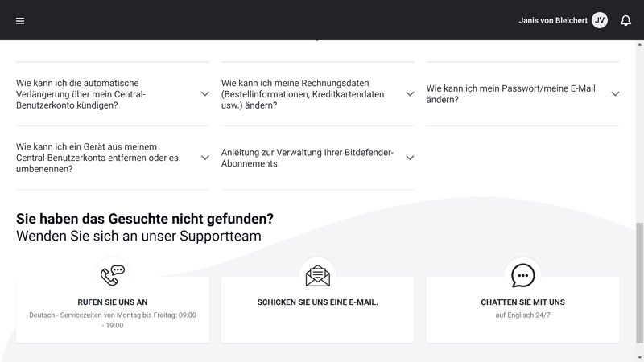Screen dimensions: 644x362
Task: Select 'Schicken Sie uns eine E-Mail'
Action: point(318,302)
